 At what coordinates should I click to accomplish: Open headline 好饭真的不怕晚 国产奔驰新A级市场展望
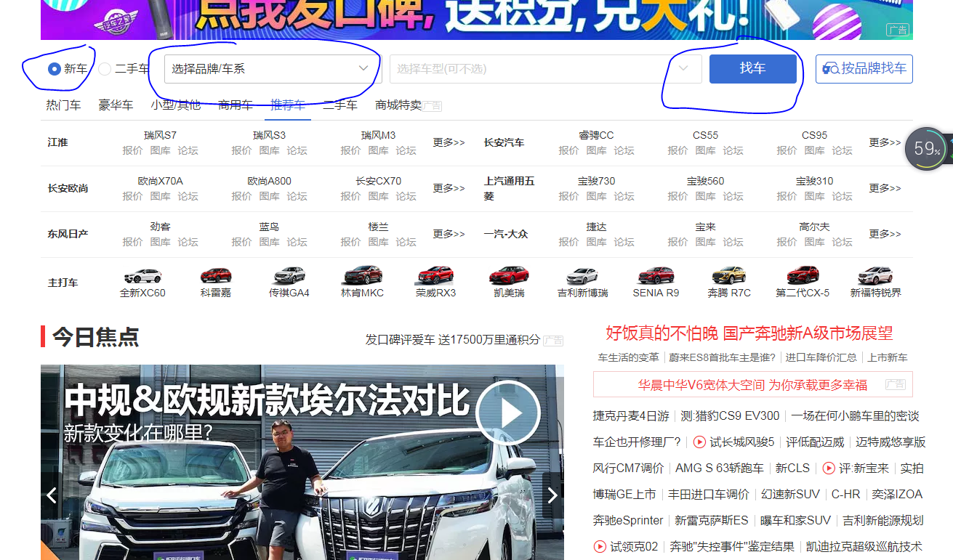click(749, 333)
